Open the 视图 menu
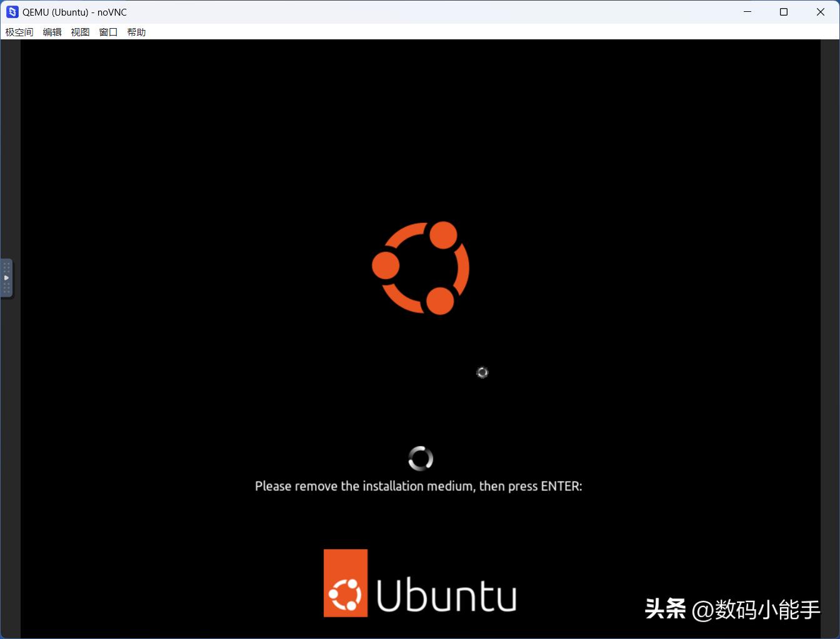 80,32
